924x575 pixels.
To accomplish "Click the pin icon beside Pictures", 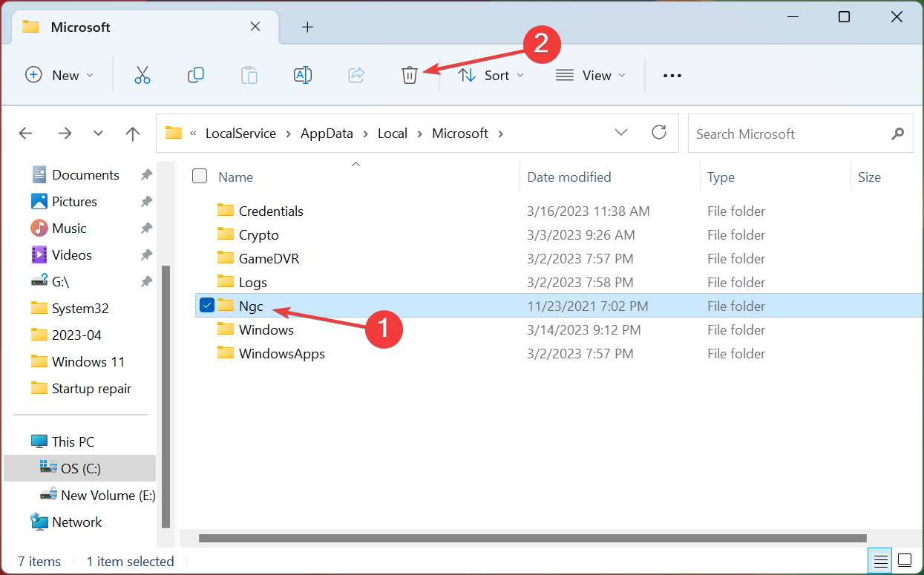I will coord(146,202).
